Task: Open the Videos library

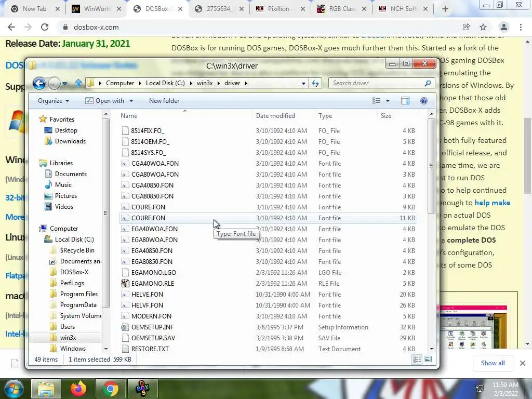Action: coord(64,207)
